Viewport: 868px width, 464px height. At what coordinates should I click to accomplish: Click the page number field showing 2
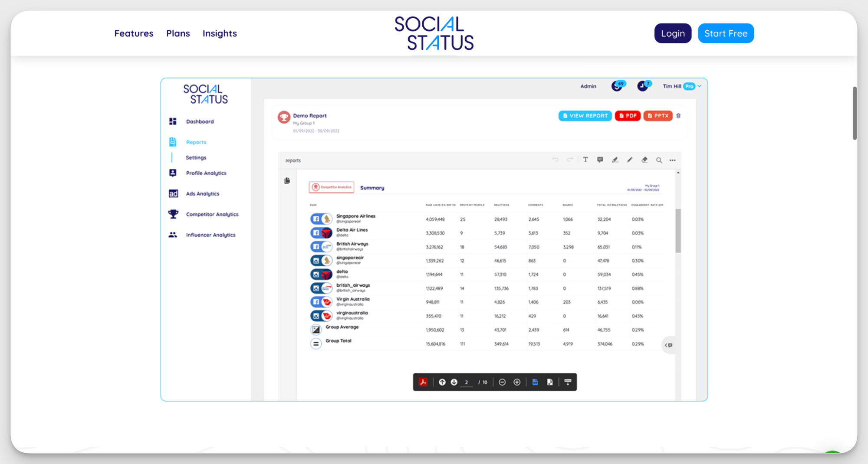(x=467, y=382)
